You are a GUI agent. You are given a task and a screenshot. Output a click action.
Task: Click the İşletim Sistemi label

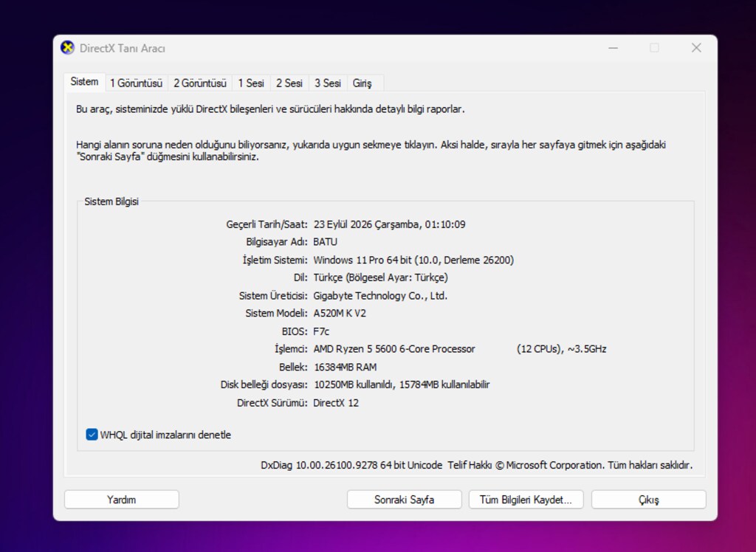point(275,260)
